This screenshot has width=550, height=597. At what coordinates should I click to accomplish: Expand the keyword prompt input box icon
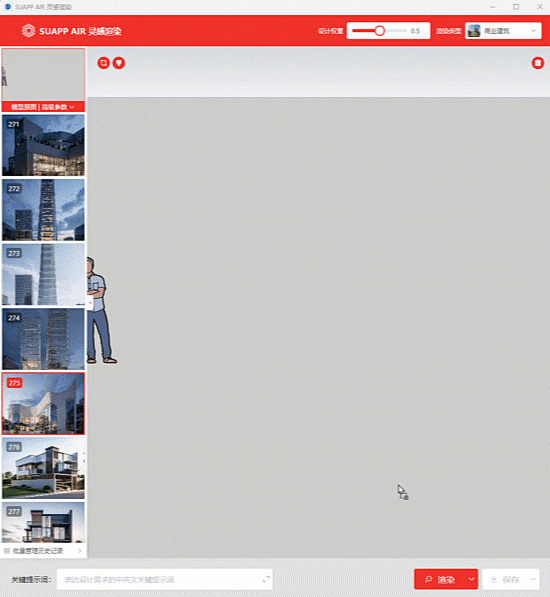coord(266,579)
